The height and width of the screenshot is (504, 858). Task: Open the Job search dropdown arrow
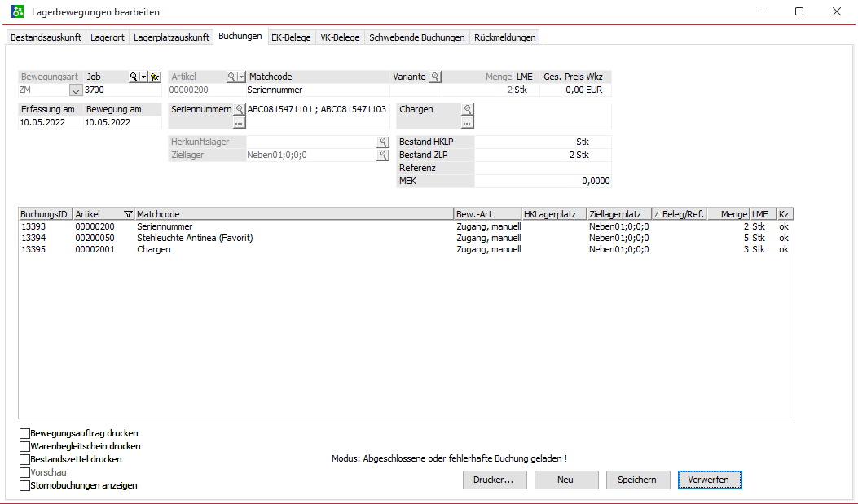143,77
